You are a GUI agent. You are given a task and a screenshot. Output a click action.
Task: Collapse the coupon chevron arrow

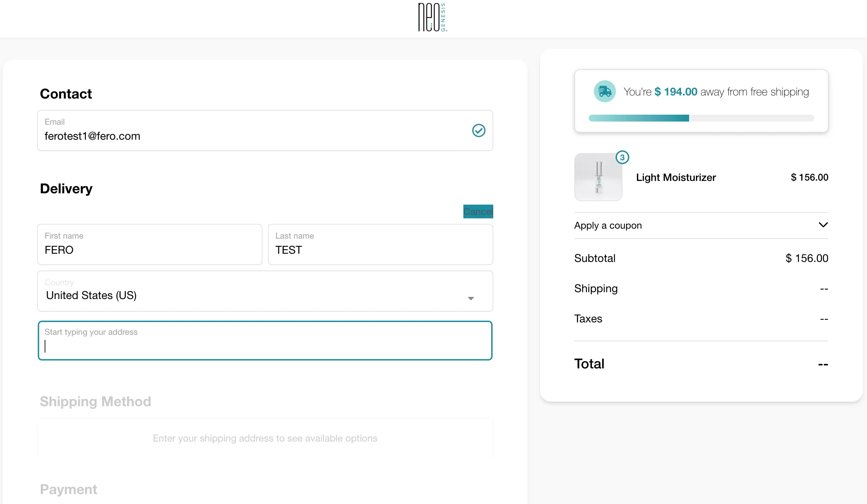pos(823,225)
